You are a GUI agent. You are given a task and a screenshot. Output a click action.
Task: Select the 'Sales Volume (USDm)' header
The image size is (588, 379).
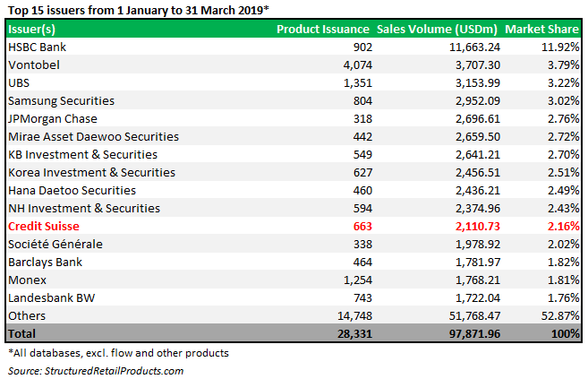[x=437, y=30]
